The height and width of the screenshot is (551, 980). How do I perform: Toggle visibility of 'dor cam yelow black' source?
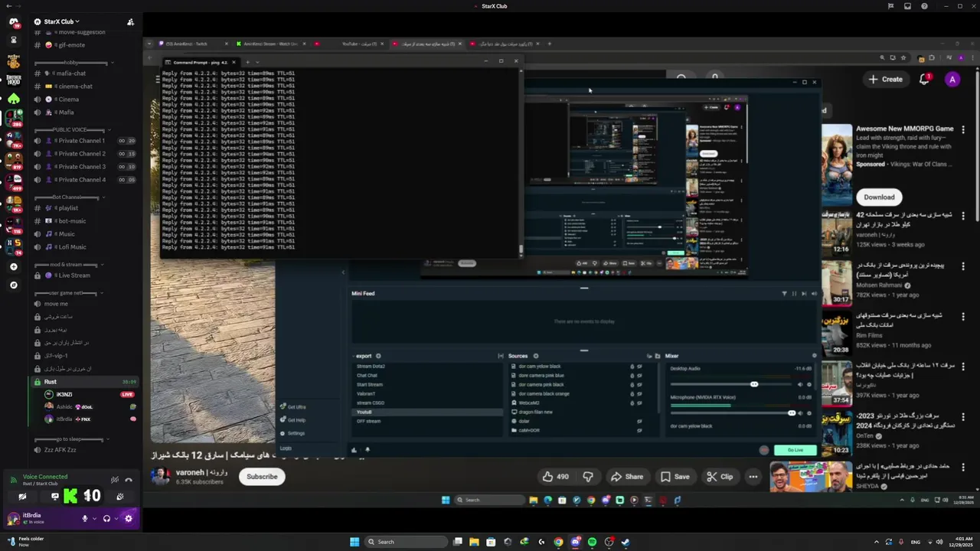640,367
